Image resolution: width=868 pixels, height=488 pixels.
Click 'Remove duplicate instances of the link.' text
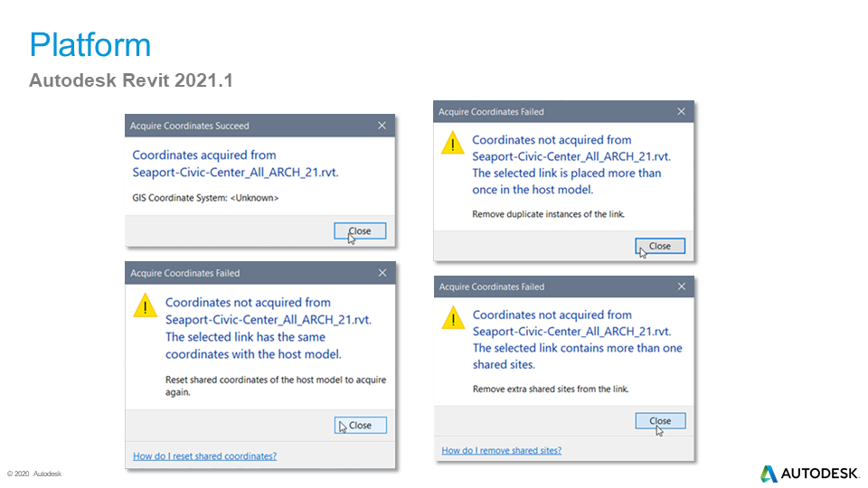(548, 214)
